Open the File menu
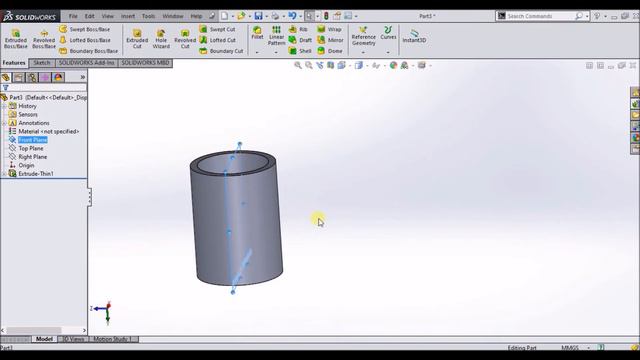The width and height of the screenshot is (640, 360). click(x=73, y=16)
